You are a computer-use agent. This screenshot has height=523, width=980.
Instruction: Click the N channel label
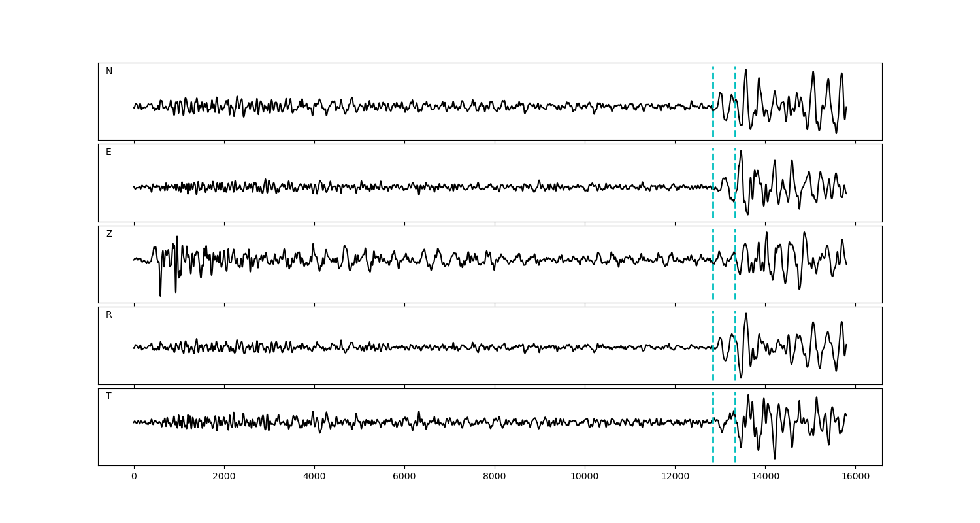pos(109,71)
